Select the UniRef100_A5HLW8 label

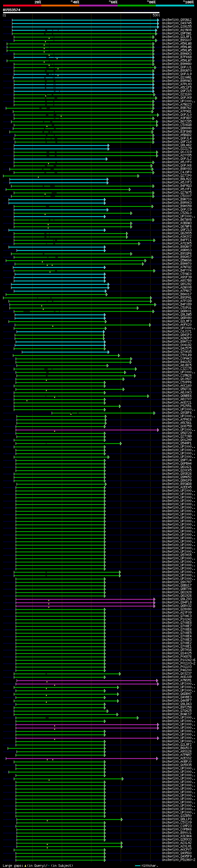(177, 43)
